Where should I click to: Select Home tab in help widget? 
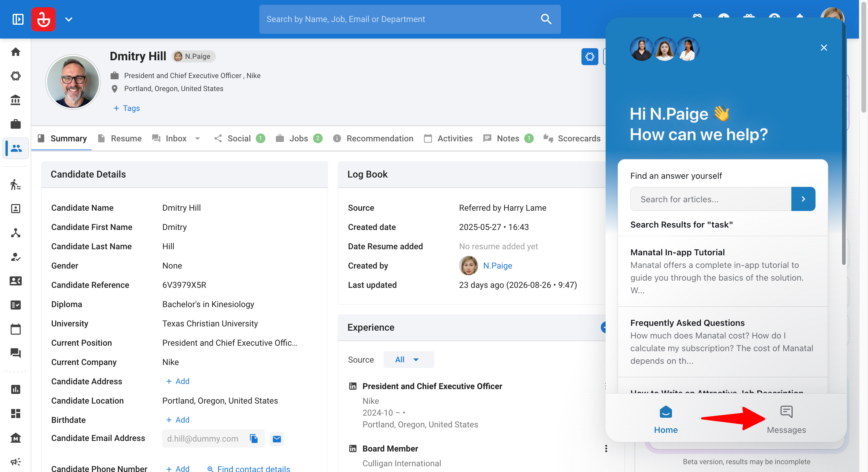coord(666,420)
